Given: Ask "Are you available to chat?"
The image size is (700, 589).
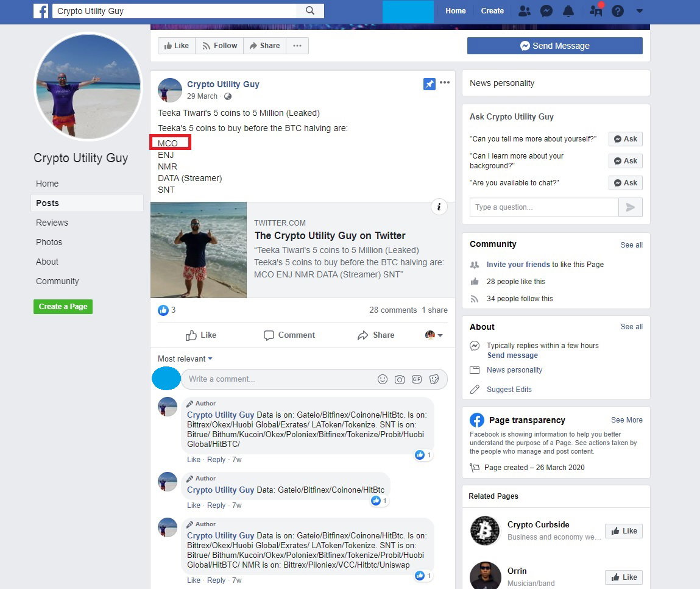Looking at the screenshot, I should coord(626,183).
